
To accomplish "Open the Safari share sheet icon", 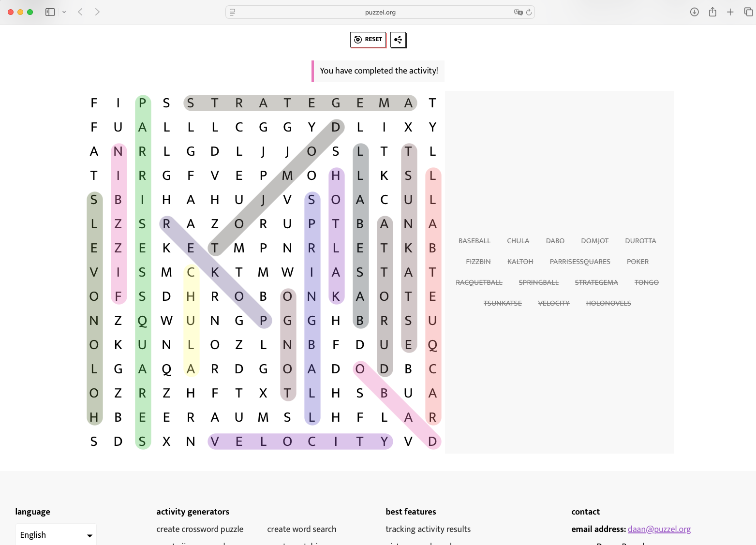I will click(712, 12).
